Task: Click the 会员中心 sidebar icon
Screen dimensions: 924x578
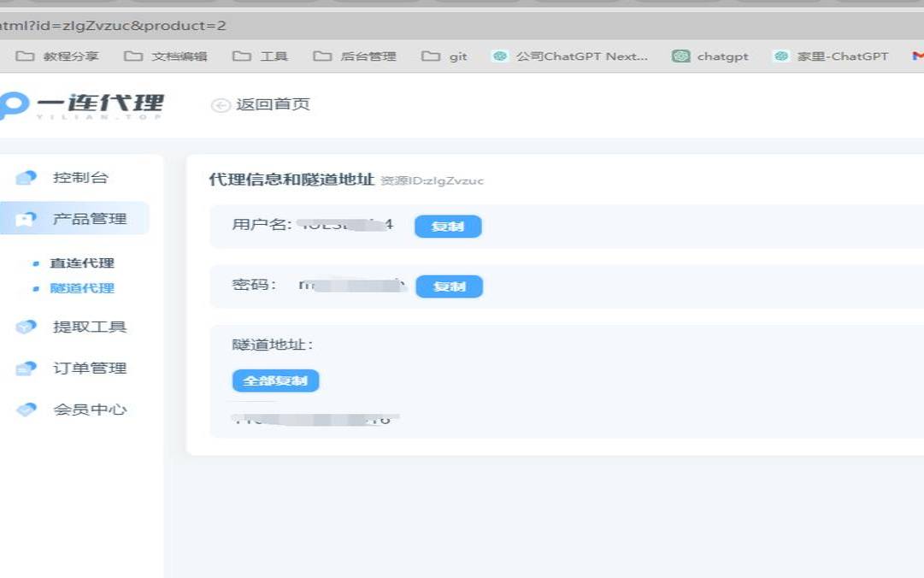Action: (26, 409)
